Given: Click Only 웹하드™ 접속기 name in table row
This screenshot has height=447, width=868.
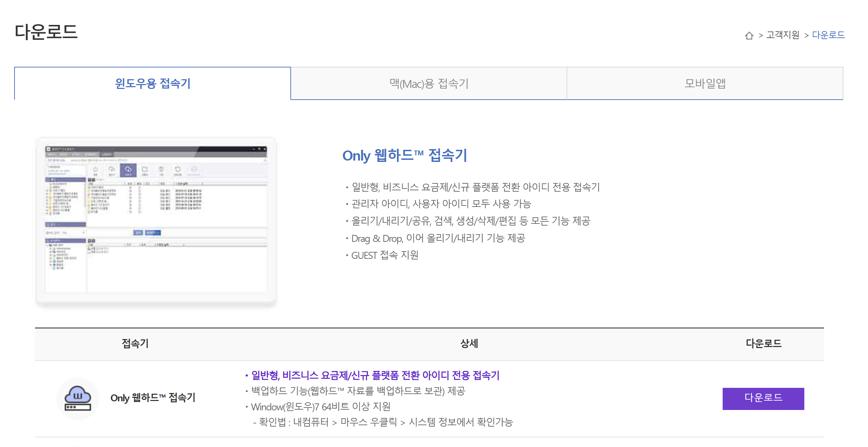Looking at the screenshot, I should click(153, 398).
